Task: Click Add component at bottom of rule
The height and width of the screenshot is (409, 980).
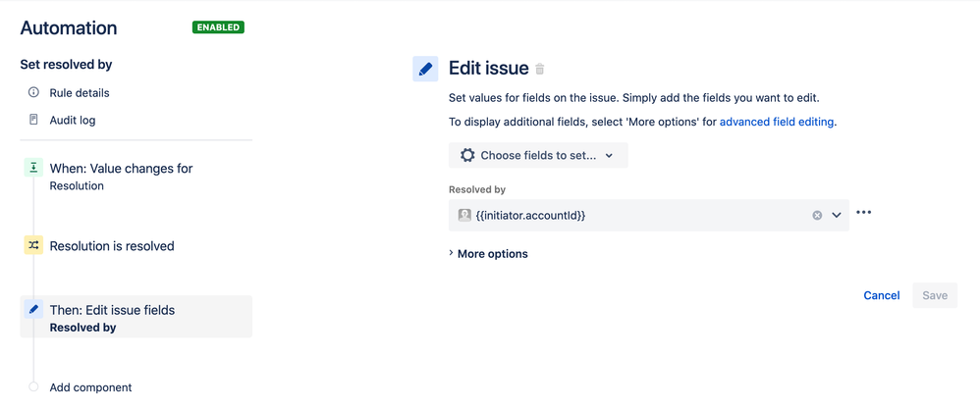Action: tap(90, 387)
